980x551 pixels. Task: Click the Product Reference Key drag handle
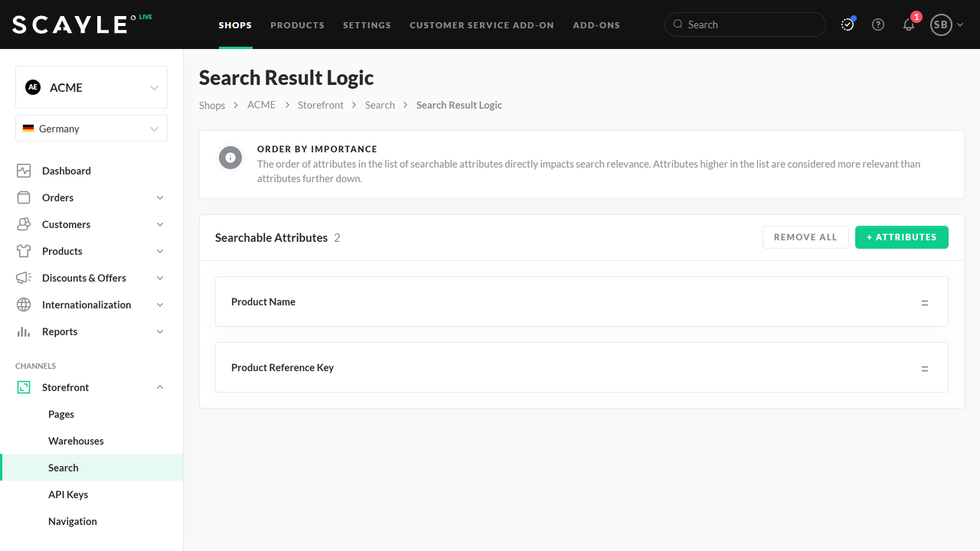[x=924, y=368]
